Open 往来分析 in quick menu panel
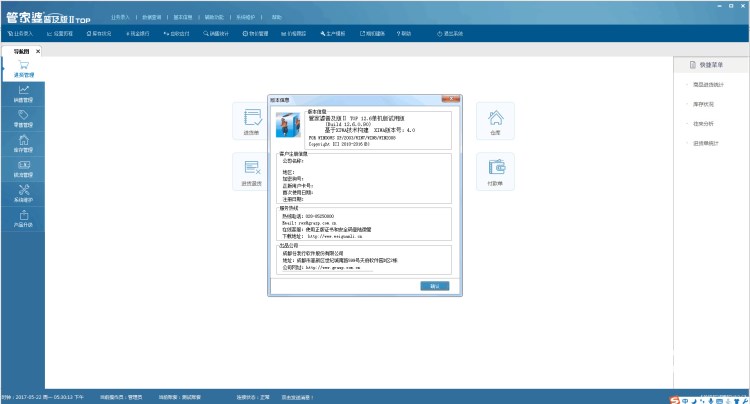The image size is (750, 404). pyautogui.click(x=703, y=124)
